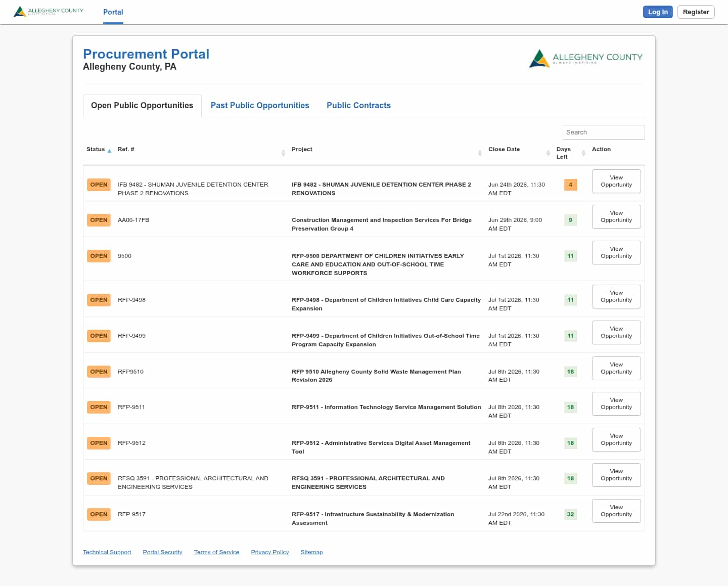Focus the Search input field
Viewport: 728px width, 586px height.
[604, 132]
